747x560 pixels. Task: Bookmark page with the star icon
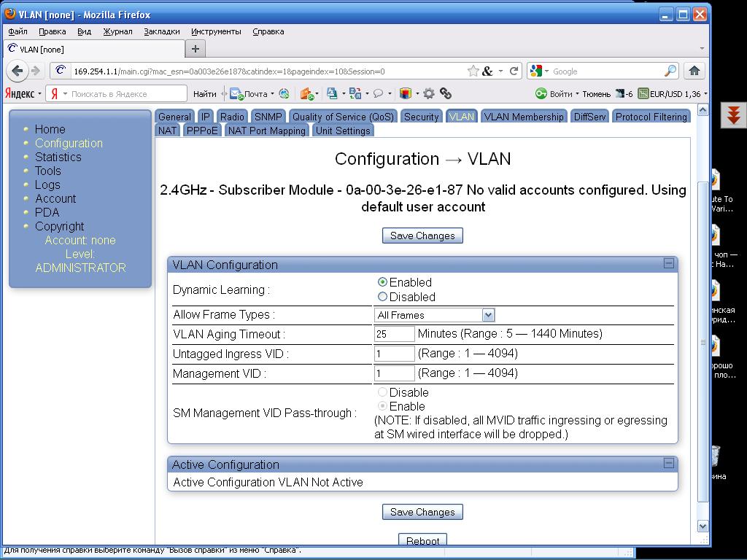point(473,71)
